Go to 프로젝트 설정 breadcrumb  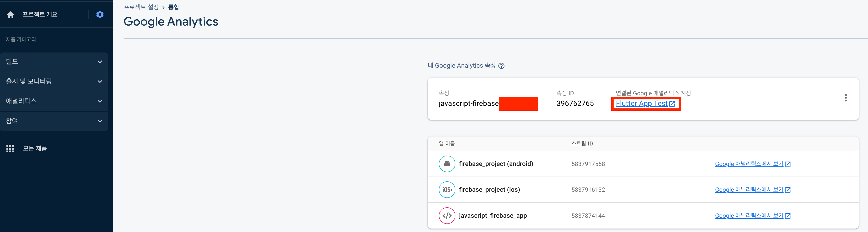click(141, 7)
